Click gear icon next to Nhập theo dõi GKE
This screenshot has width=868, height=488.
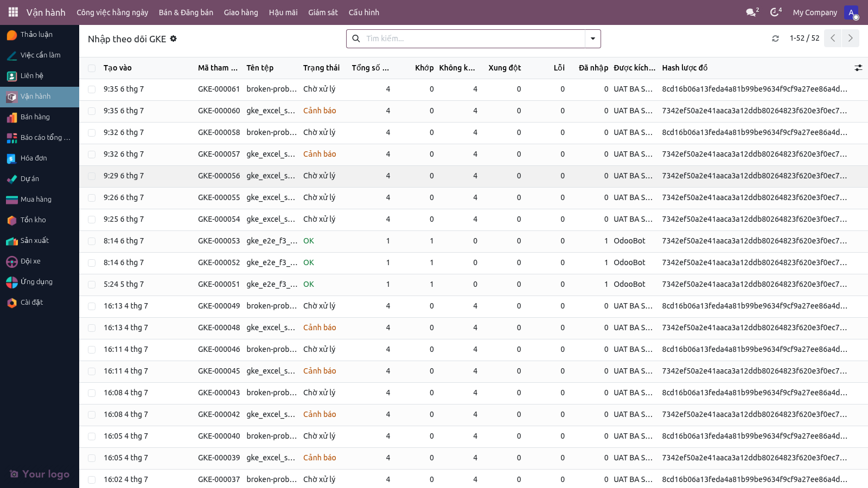[x=174, y=38]
